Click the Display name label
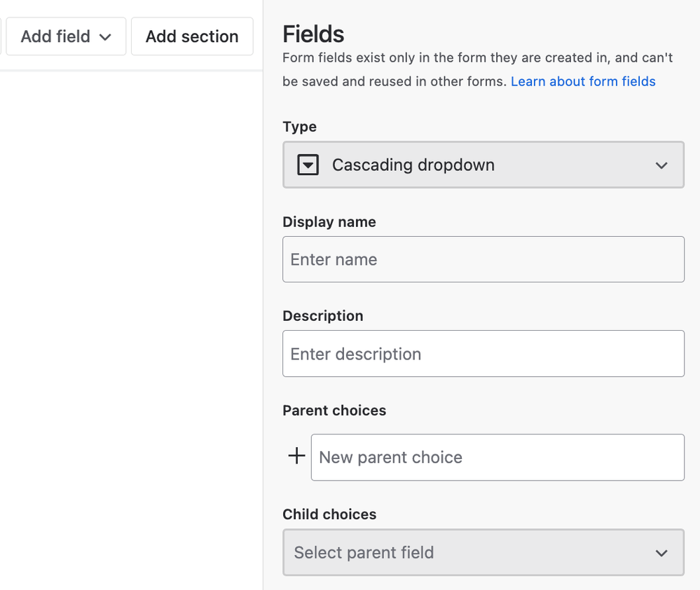This screenshot has width=700, height=590. click(x=329, y=222)
